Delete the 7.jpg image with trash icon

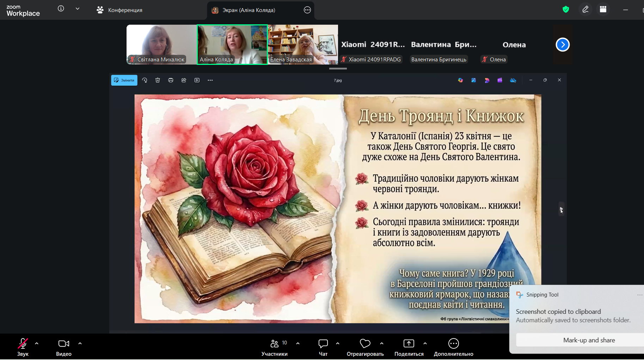[x=158, y=80]
